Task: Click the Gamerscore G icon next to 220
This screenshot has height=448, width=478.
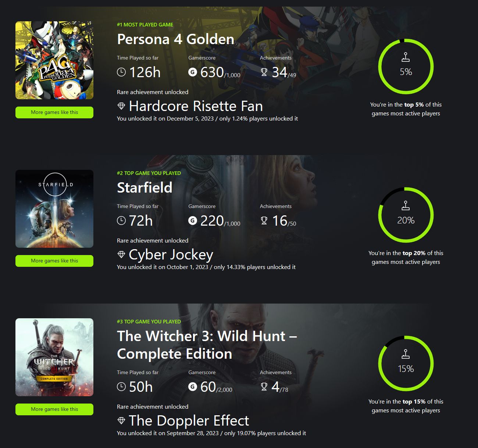Action: coord(192,221)
